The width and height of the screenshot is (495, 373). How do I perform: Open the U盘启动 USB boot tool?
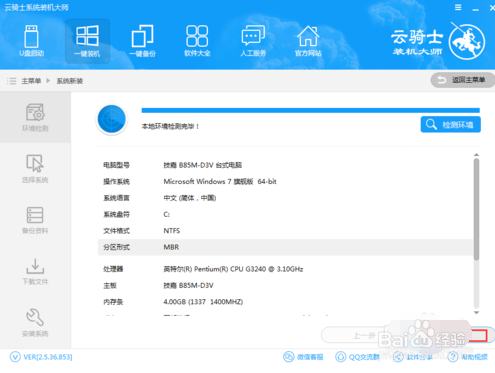(31, 41)
